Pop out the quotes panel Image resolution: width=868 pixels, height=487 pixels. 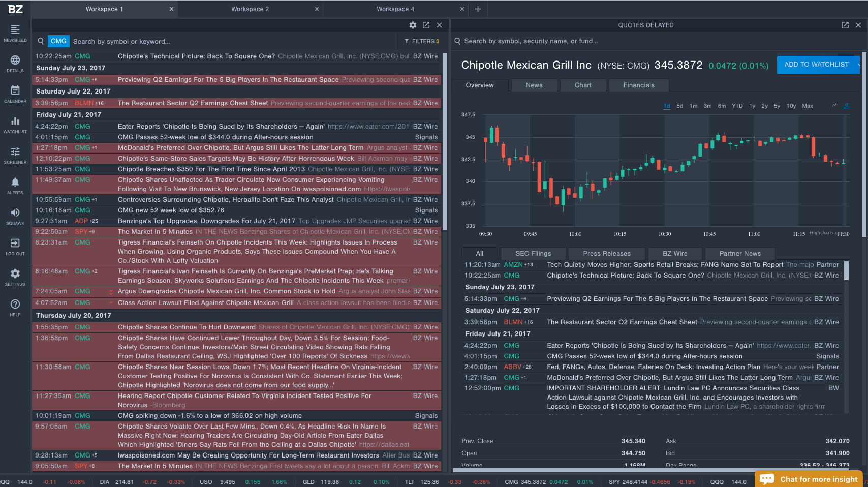[x=845, y=25]
